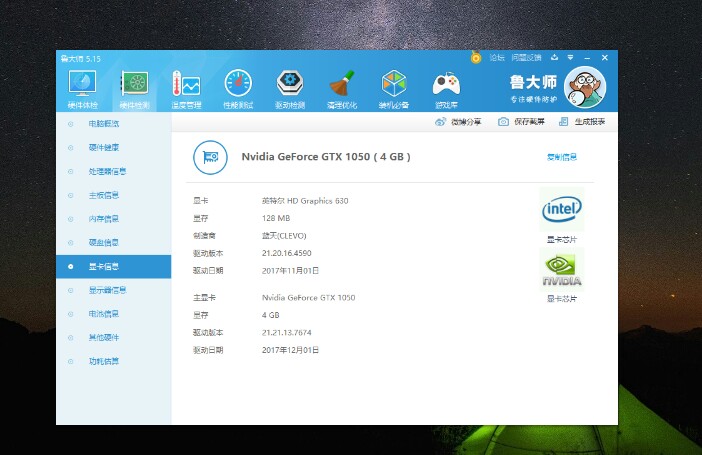
Task: Minimize the 鲁大师 window
Action: 587,58
